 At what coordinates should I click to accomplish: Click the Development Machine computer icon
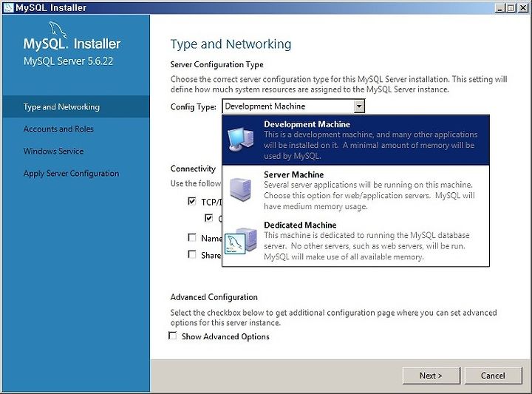click(241, 139)
